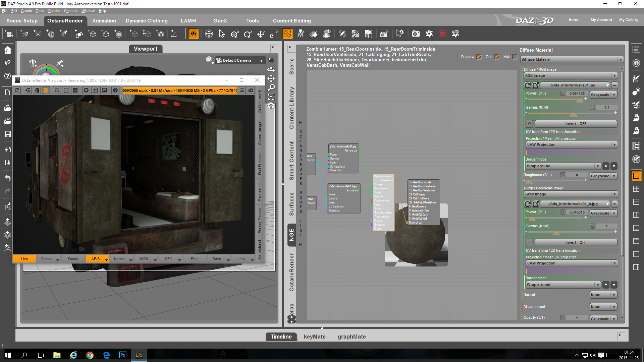The image size is (644, 362).
Task: Select the Universal manipulator tool
Action: click(x=234, y=34)
